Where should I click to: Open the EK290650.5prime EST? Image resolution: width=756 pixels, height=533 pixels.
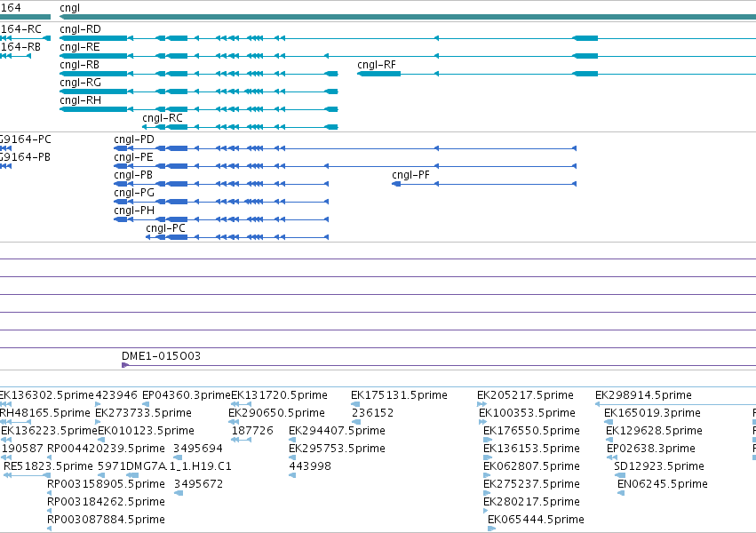(x=277, y=413)
